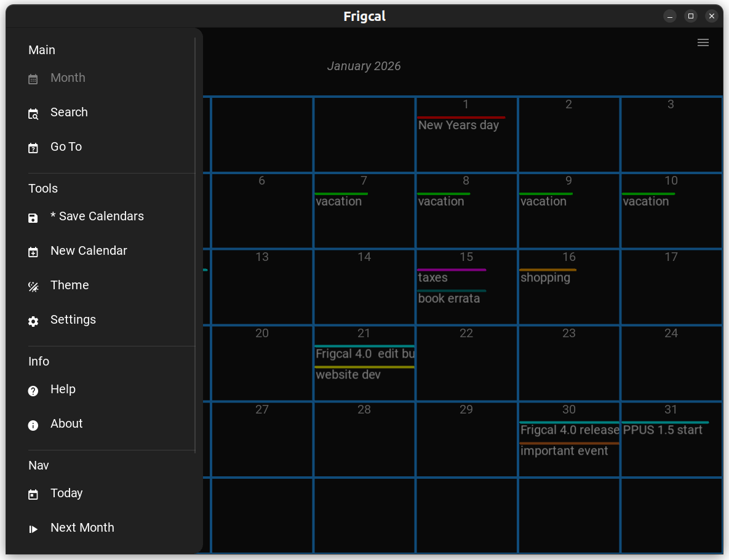Screen dimensions: 729x560
Task: Click the Help question mark icon
Action: 33,391
